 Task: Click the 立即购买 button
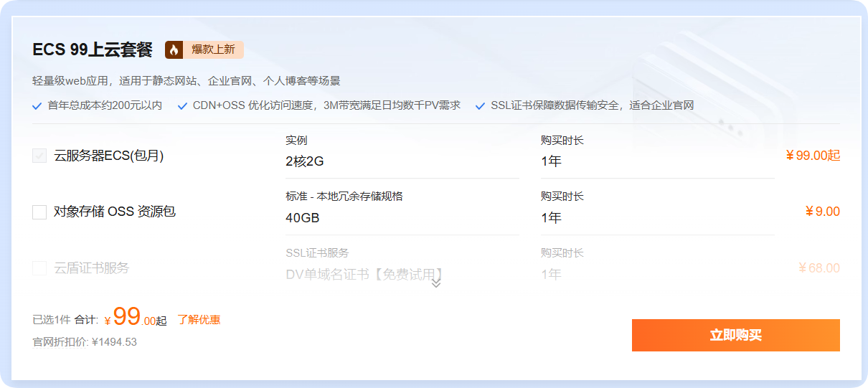point(735,335)
